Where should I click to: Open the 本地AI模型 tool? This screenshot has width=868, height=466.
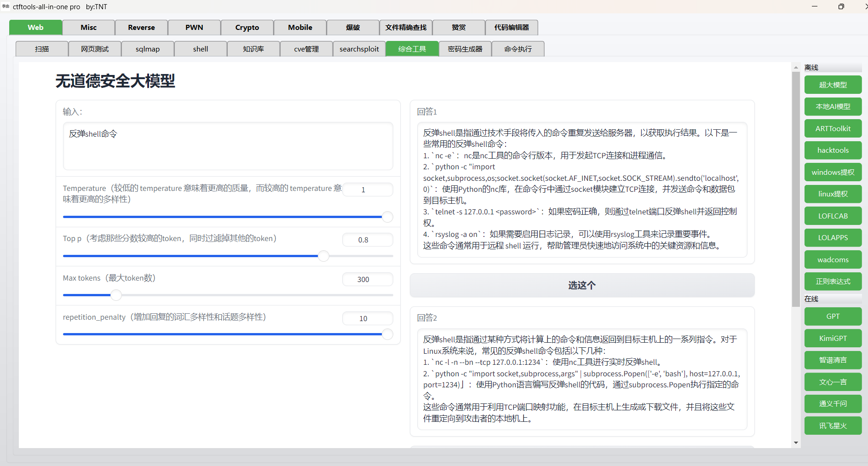point(833,106)
